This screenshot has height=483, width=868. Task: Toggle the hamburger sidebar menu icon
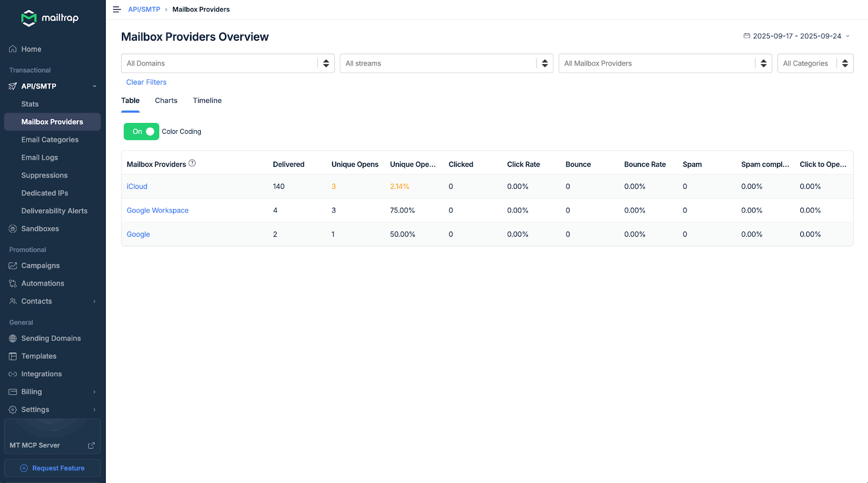(117, 9)
